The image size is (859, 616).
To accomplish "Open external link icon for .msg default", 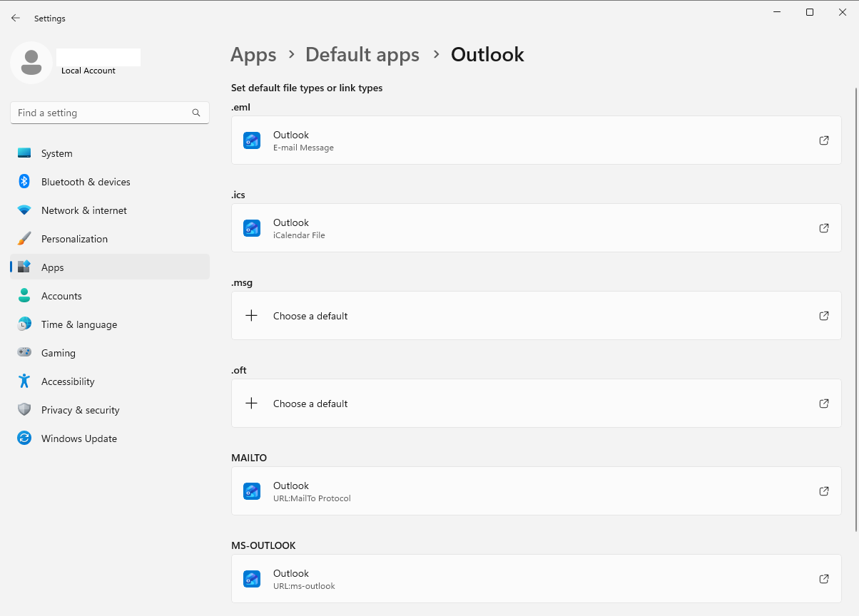I will click(824, 316).
